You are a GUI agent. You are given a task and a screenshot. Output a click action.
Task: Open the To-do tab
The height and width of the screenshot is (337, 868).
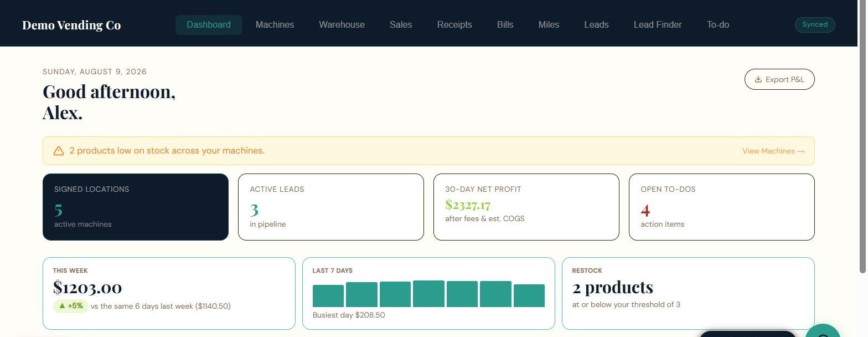click(718, 25)
